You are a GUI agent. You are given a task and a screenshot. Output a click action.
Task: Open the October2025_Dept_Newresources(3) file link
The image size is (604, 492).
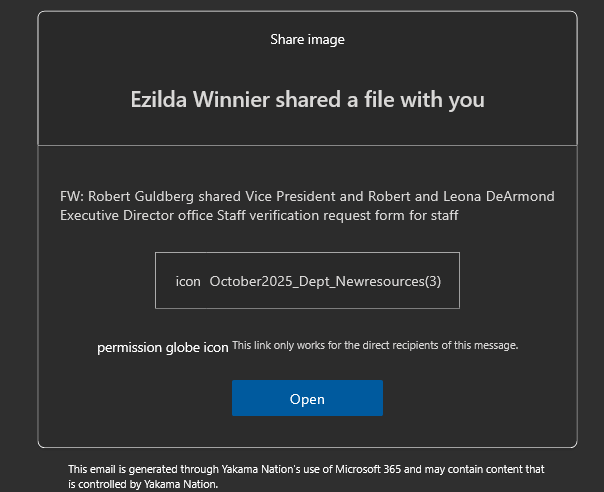[x=325, y=281]
